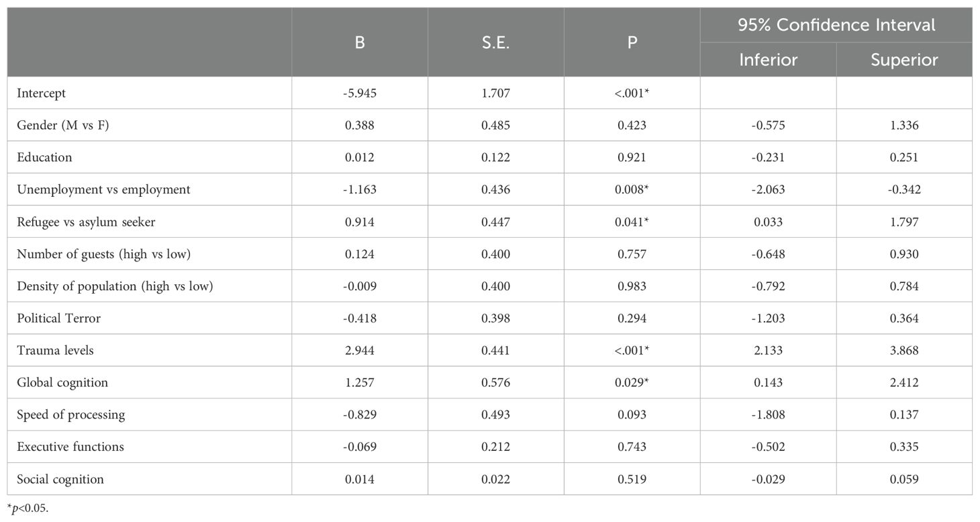980x522 pixels.
Task: Click the Inferior sub-header
Action: click(769, 60)
